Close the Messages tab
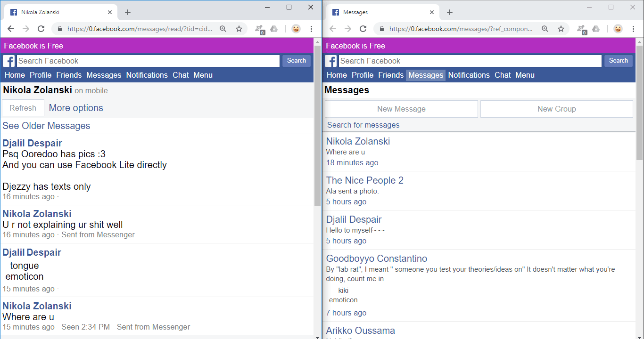 pyautogui.click(x=432, y=12)
